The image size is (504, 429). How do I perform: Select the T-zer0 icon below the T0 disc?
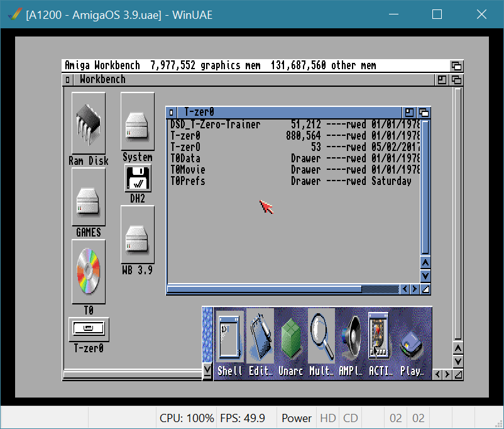89,329
